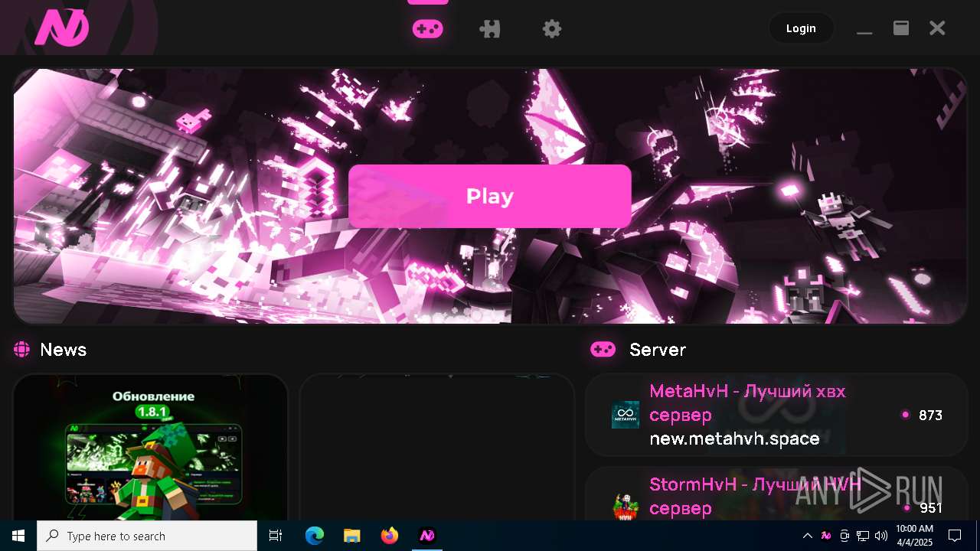Viewport: 980px width, 551px height.
Task: Click the Server section heading
Action: [x=658, y=350]
